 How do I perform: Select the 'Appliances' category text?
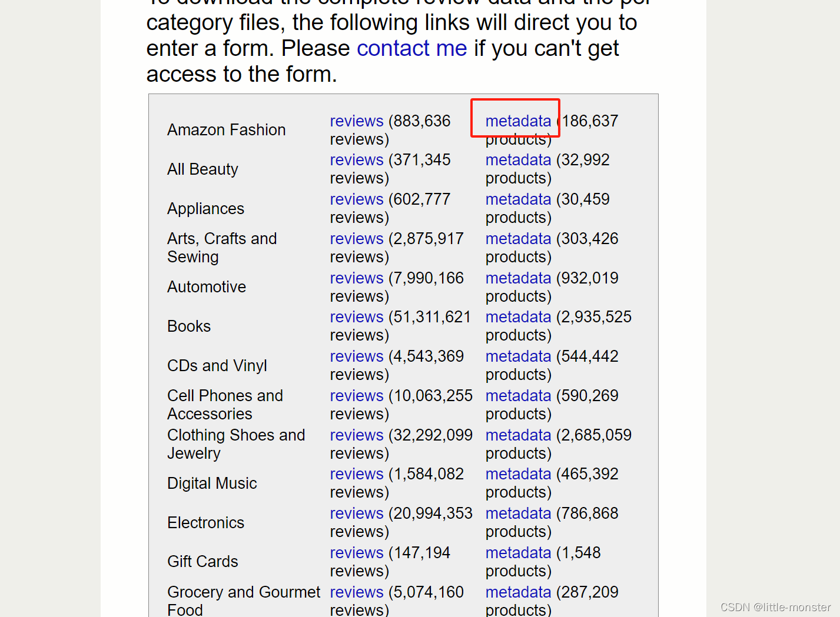click(x=205, y=209)
